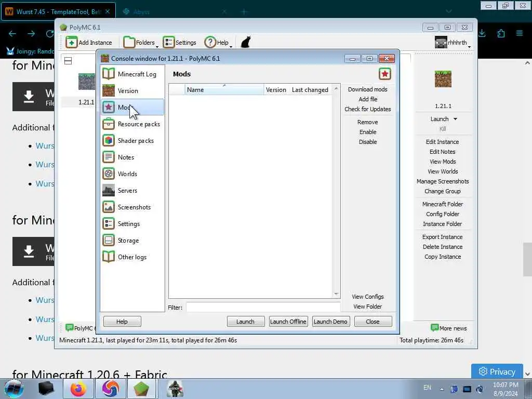Click the browser extensions puzzle icon
The image size is (532, 399).
[501, 33]
